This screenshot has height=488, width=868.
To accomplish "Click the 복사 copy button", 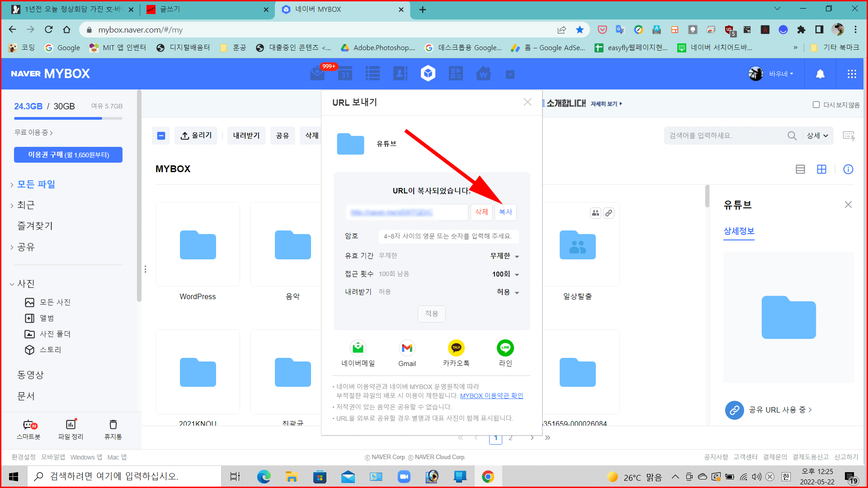I will pos(505,212).
